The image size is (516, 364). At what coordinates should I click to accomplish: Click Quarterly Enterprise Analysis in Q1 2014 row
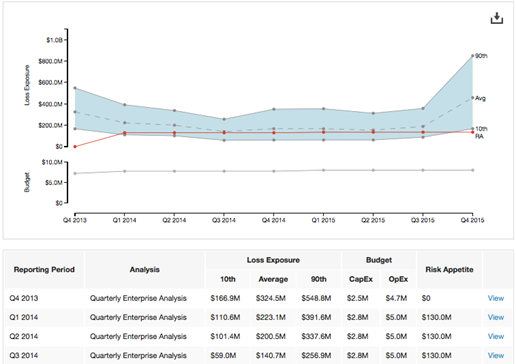coord(138,317)
